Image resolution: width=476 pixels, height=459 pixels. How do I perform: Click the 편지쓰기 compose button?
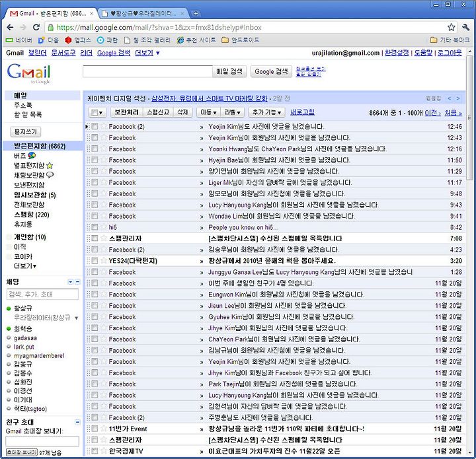(26, 131)
